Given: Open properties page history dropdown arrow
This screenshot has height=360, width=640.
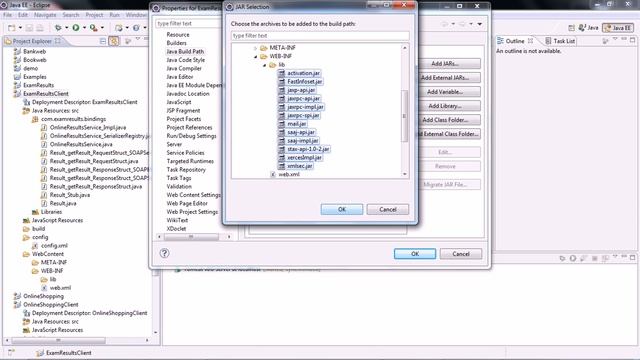Looking at the screenshot, I should [480, 24].
